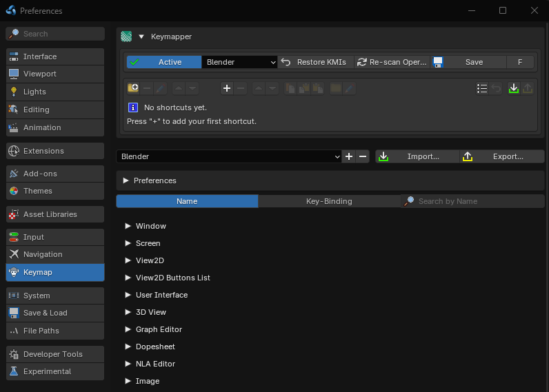Image resolution: width=549 pixels, height=392 pixels.
Task: Expand the 3D View keymap category
Action: (128, 312)
